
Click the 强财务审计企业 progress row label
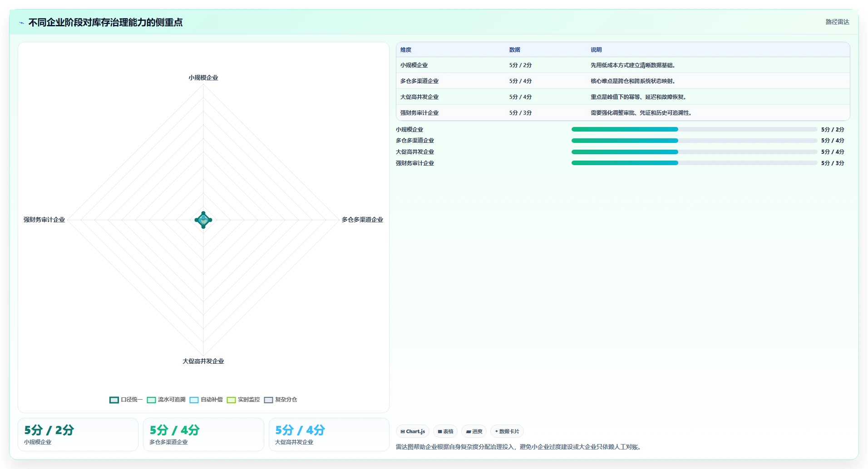415,163
